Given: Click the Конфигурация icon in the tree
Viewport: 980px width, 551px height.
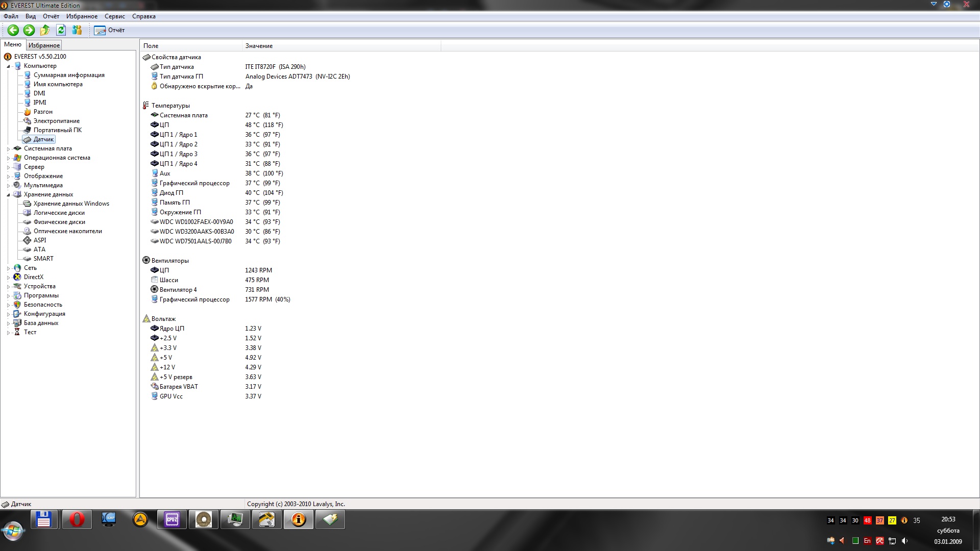Looking at the screenshot, I should [x=17, y=314].
